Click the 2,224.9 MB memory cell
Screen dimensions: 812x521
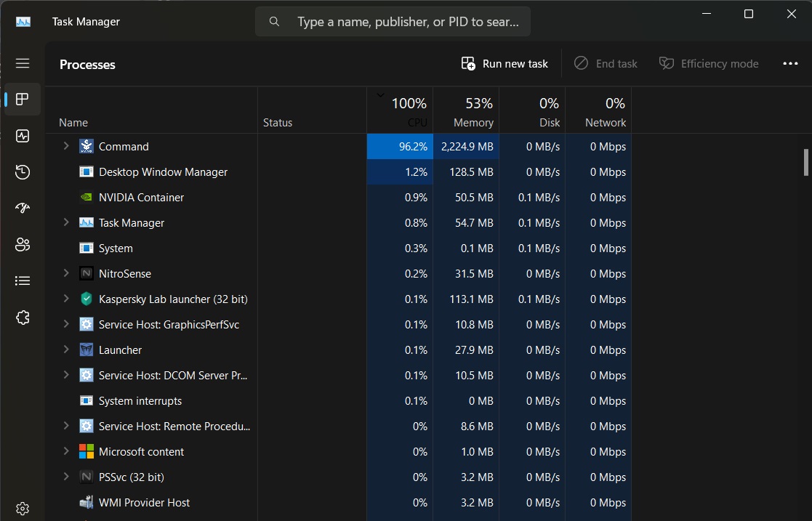coord(466,147)
